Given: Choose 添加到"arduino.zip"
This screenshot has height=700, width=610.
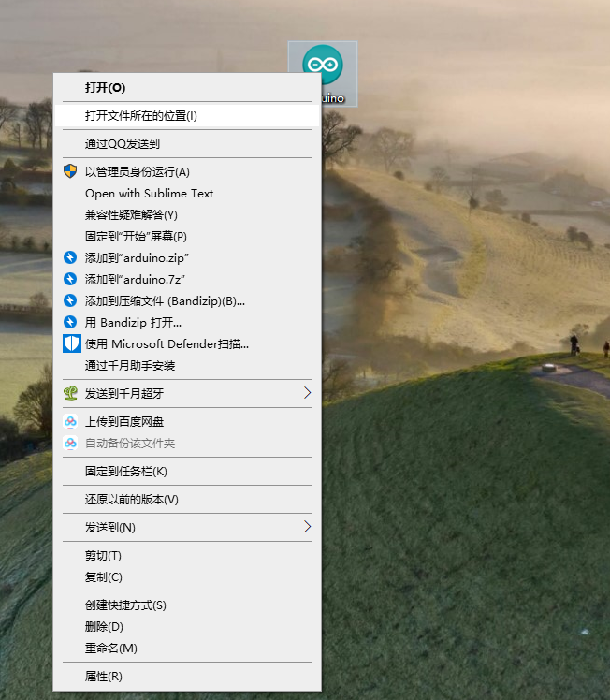Looking at the screenshot, I should 187,257.
